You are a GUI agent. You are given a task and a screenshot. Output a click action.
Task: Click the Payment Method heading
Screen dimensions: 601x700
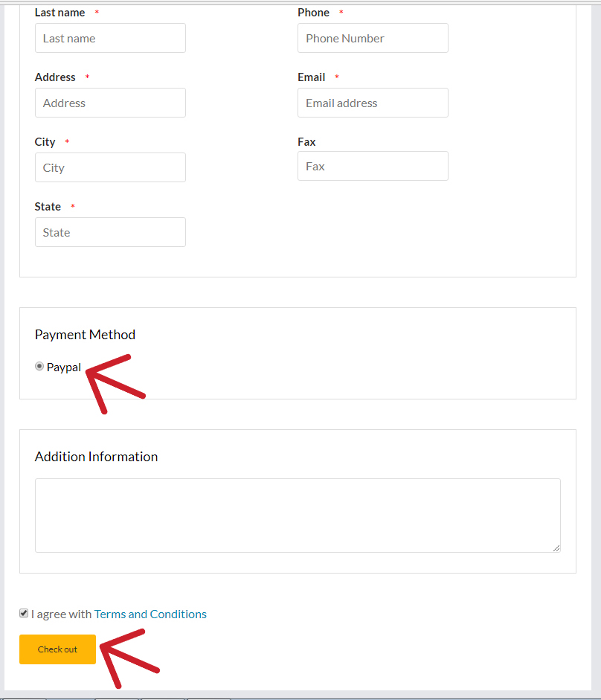[85, 335]
